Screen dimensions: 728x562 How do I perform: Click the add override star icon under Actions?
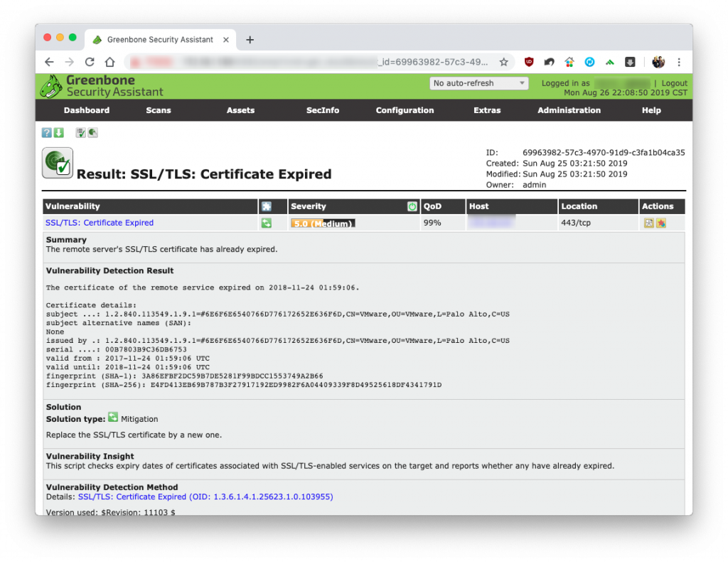click(661, 223)
